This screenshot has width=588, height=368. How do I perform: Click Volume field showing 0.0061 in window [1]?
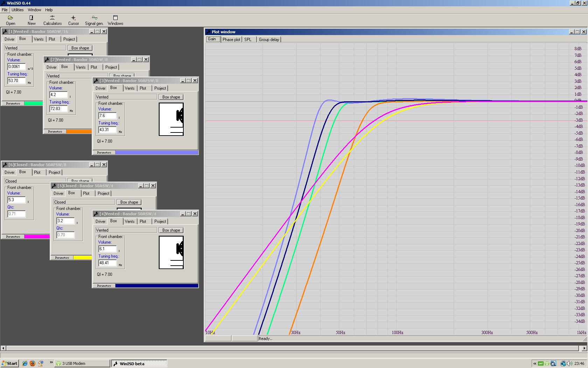coord(16,67)
